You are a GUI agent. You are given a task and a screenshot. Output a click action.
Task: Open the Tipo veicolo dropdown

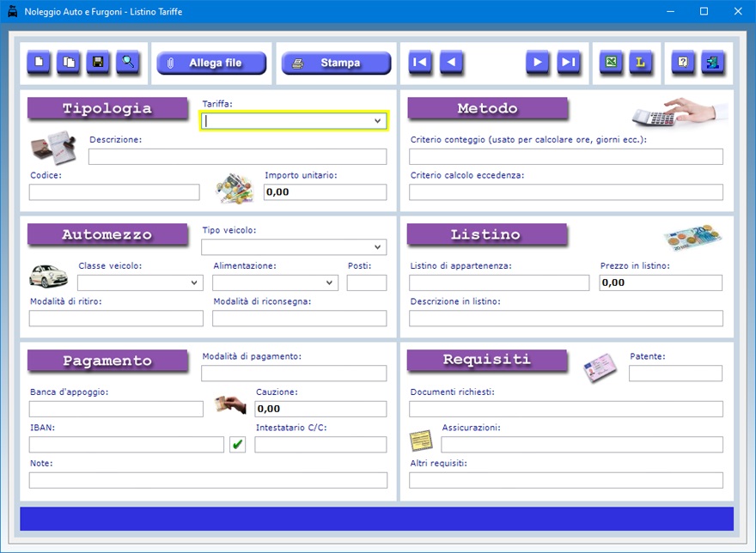(377, 247)
